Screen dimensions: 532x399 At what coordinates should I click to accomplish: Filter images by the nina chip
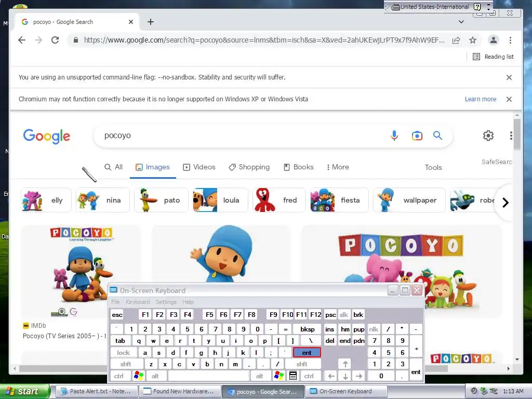[x=103, y=200]
